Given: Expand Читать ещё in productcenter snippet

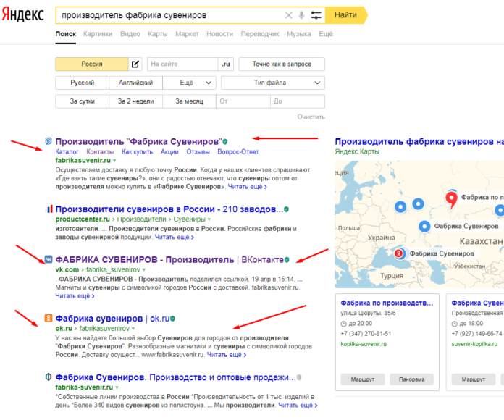Looking at the screenshot, I should point(175,237).
